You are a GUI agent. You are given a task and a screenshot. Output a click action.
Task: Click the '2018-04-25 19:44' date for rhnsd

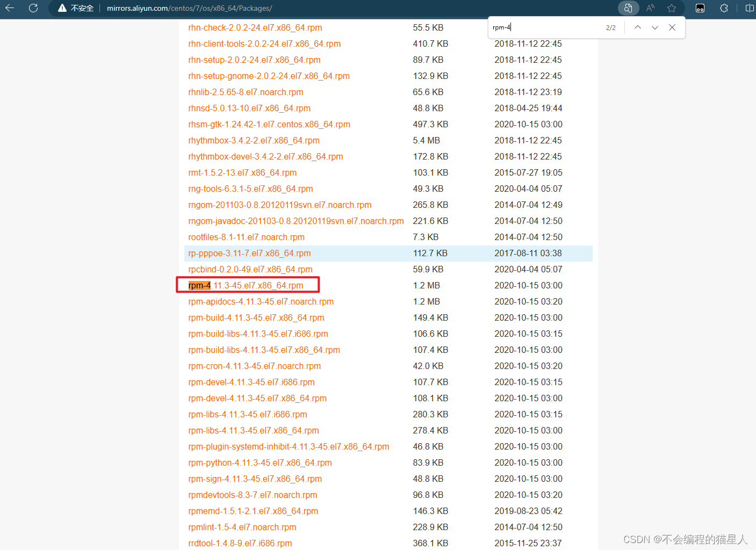coord(528,108)
